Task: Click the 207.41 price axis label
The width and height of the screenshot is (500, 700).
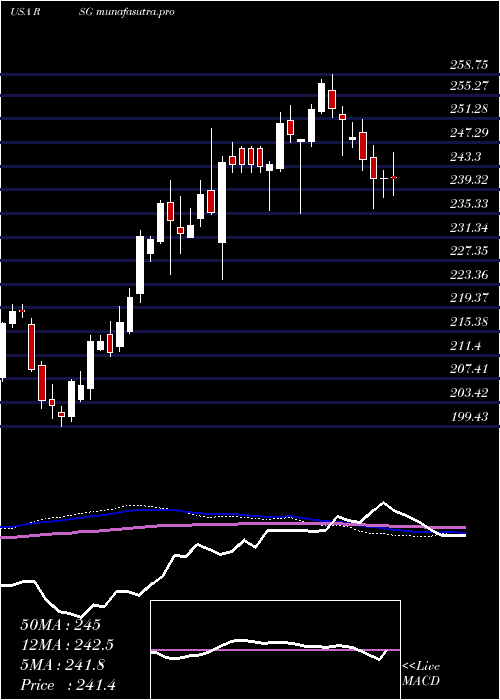Action: tap(468, 369)
